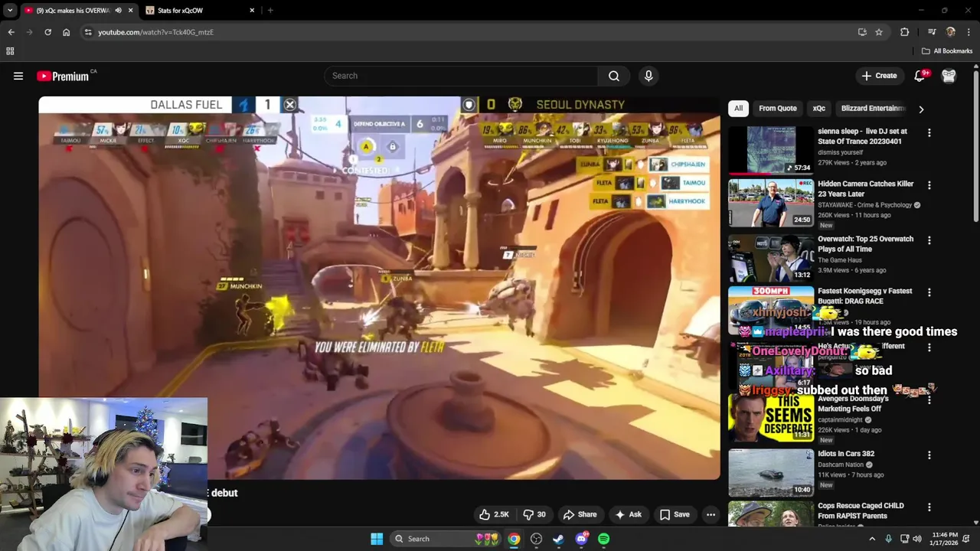Dislike the video with thumbs down

coord(535,514)
